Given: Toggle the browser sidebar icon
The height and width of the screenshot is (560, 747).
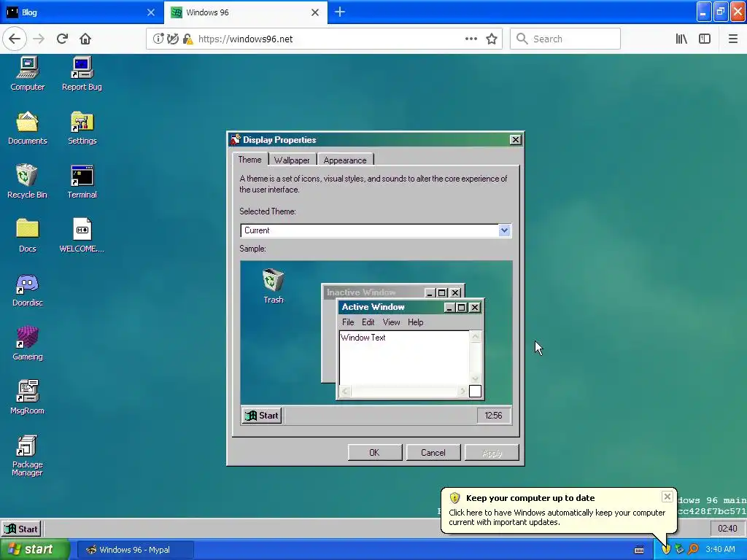Looking at the screenshot, I should pyautogui.click(x=705, y=39).
